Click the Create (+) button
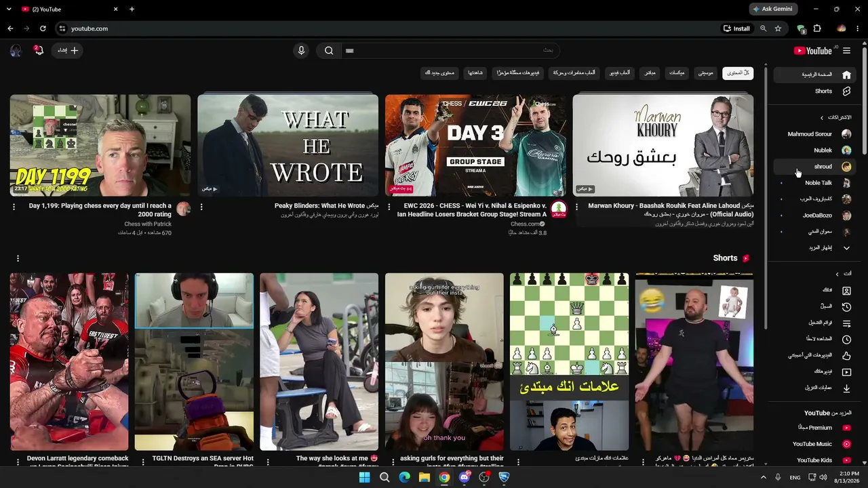This screenshot has height=488, width=868. pos(67,50)
